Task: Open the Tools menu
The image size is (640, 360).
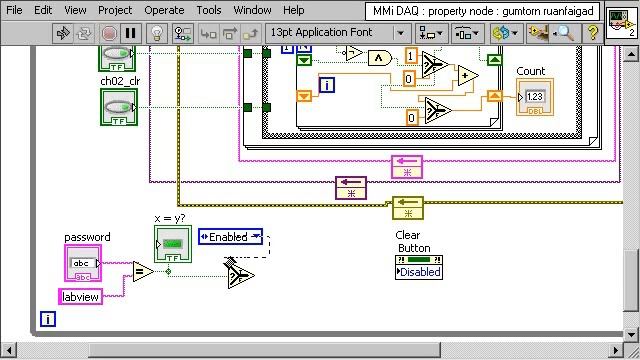Action: click(x=209, y=10)
